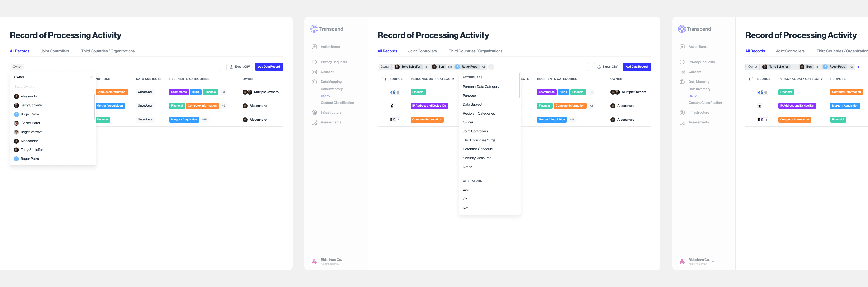Choose Retention Schedule from the Attributes dropdown
This screenshot has height=287, width=868.
pos(477,149)
